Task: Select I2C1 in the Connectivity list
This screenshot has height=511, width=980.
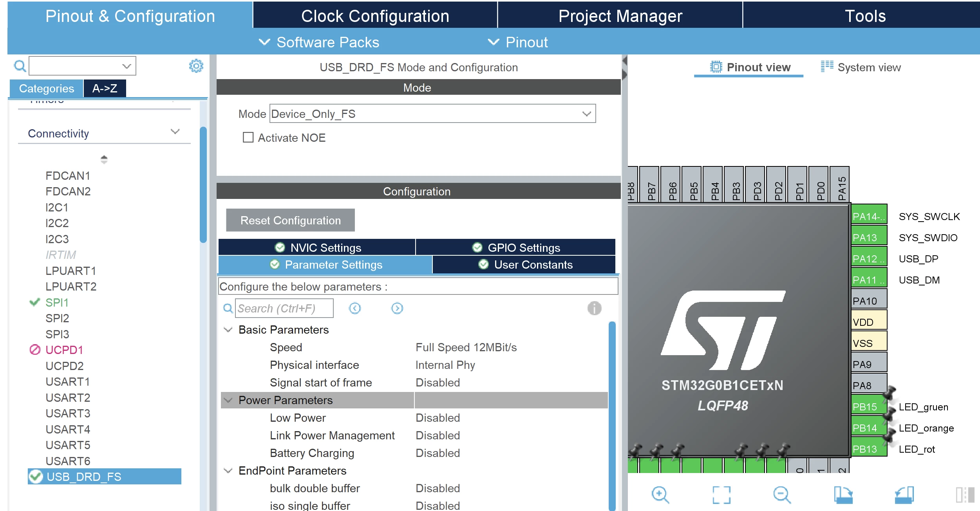Action: (x=57, y=207)
